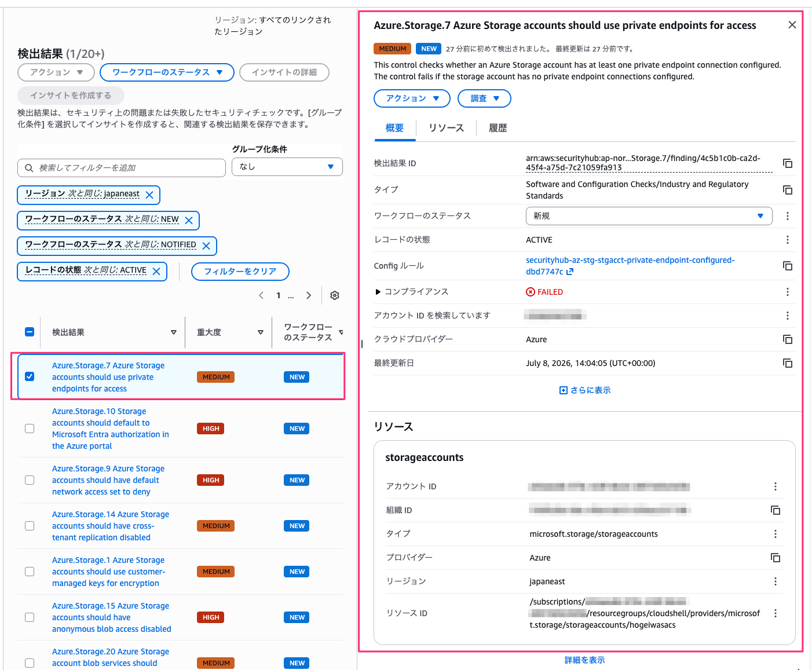Switch to the 概要 tab
This screenshot has height=670, width=812.
[x=395, y=128]
